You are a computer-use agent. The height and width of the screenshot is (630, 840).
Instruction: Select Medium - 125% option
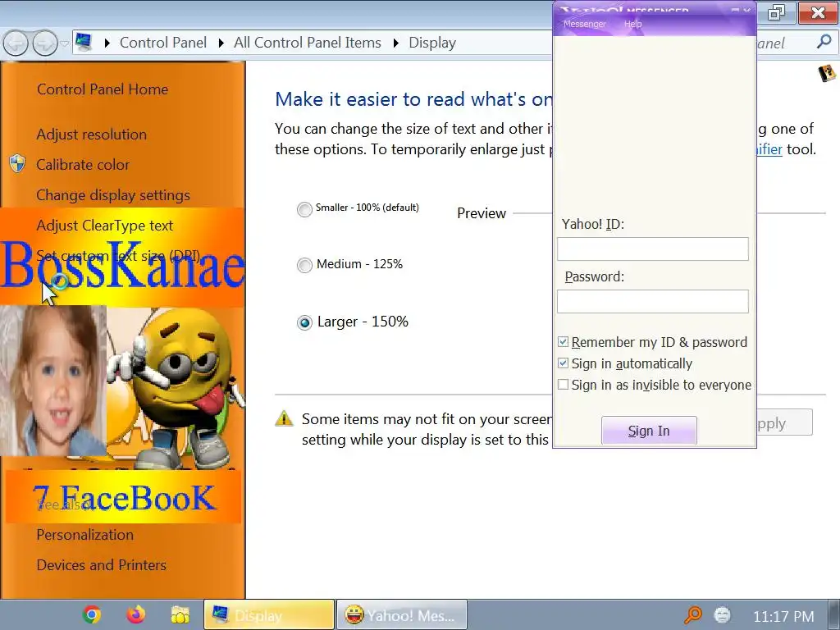[304, 265]
